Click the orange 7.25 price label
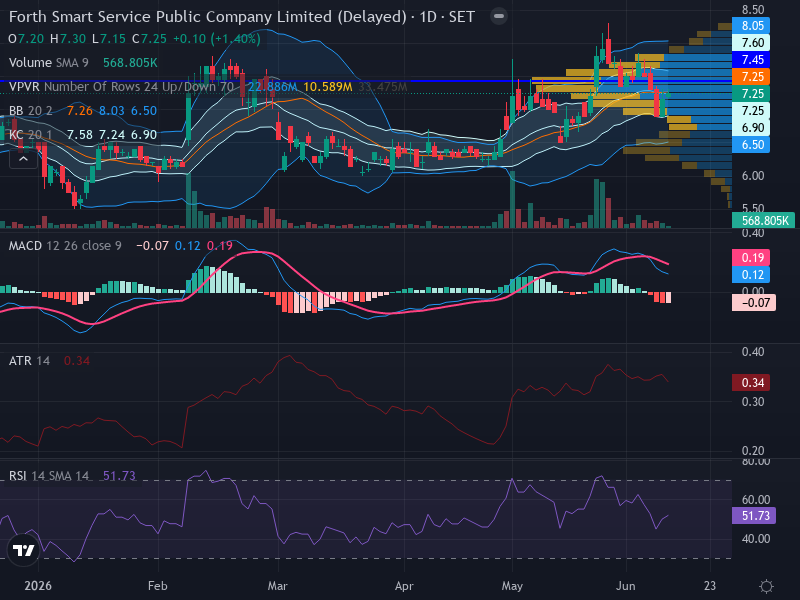 point(751,77)
